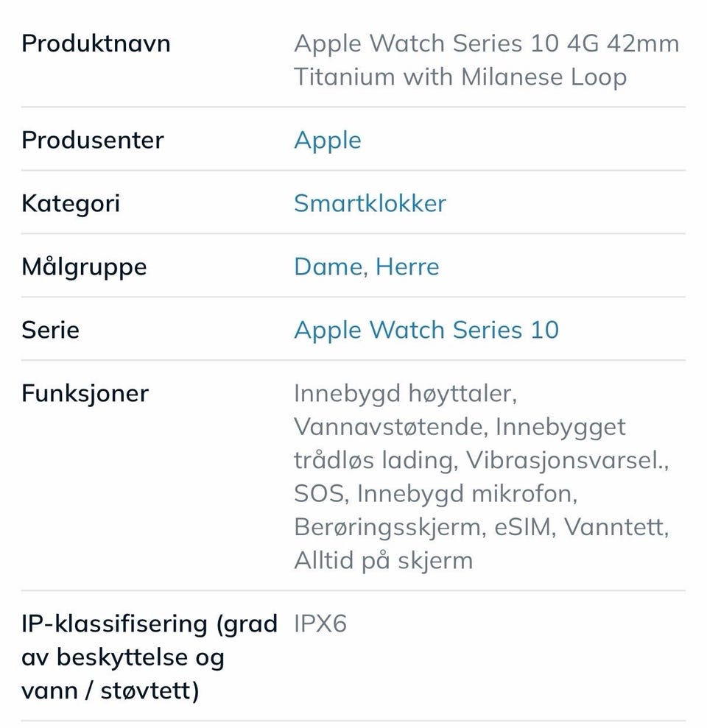Open the Apple manufacturer link
The height and width of the screenshot is (728, 707).
328,141
